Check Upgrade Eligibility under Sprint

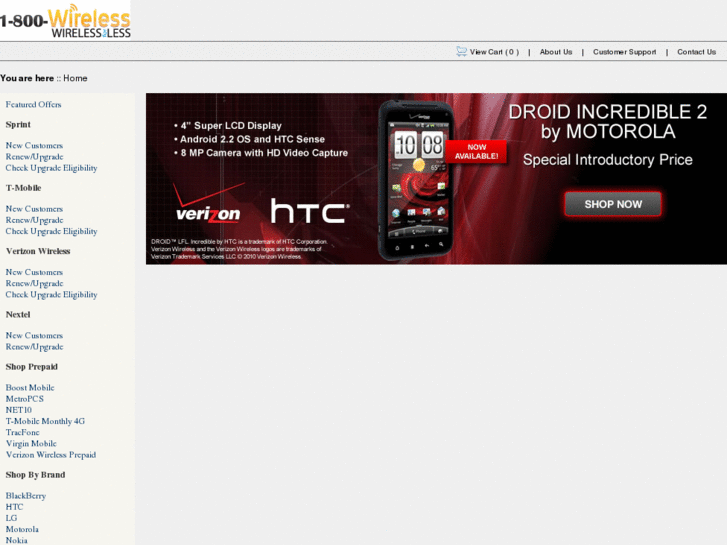point(51,168)
